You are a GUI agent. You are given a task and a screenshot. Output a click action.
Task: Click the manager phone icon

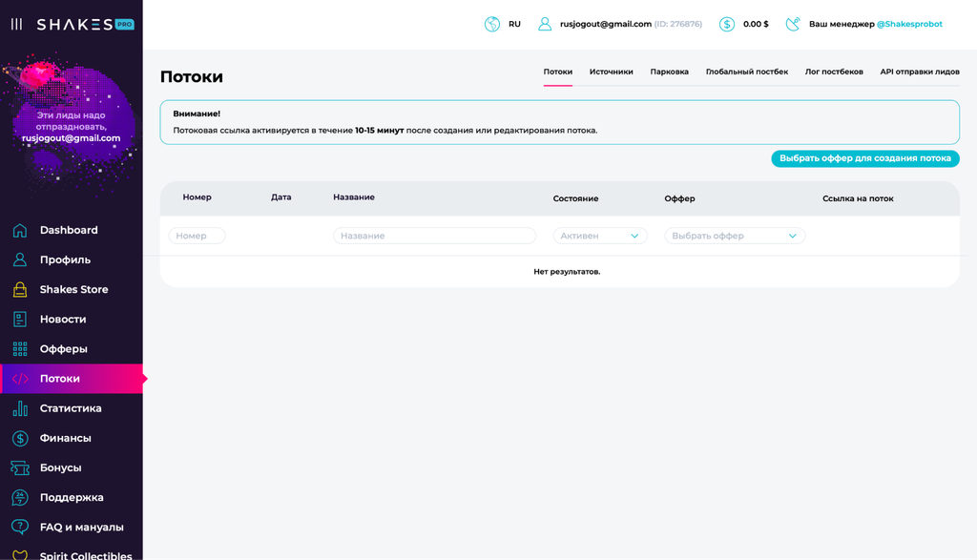tap(793, 24)
